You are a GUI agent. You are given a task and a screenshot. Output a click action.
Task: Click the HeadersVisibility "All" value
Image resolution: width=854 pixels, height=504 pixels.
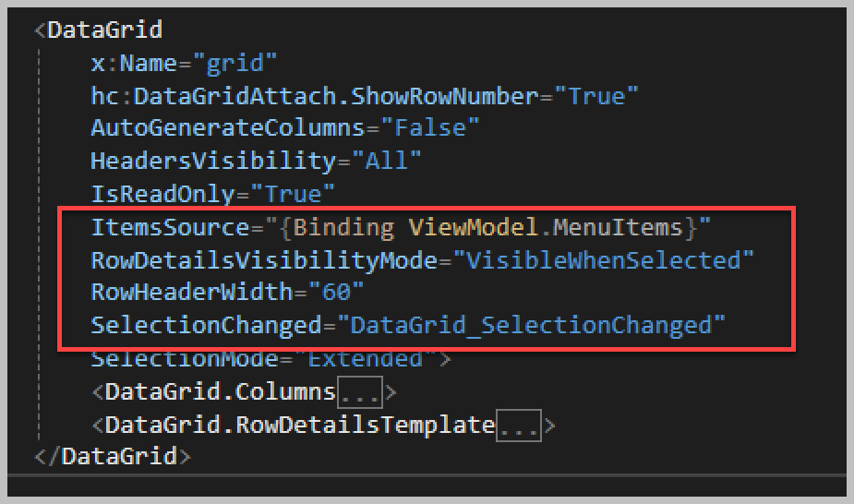[386, 162]
